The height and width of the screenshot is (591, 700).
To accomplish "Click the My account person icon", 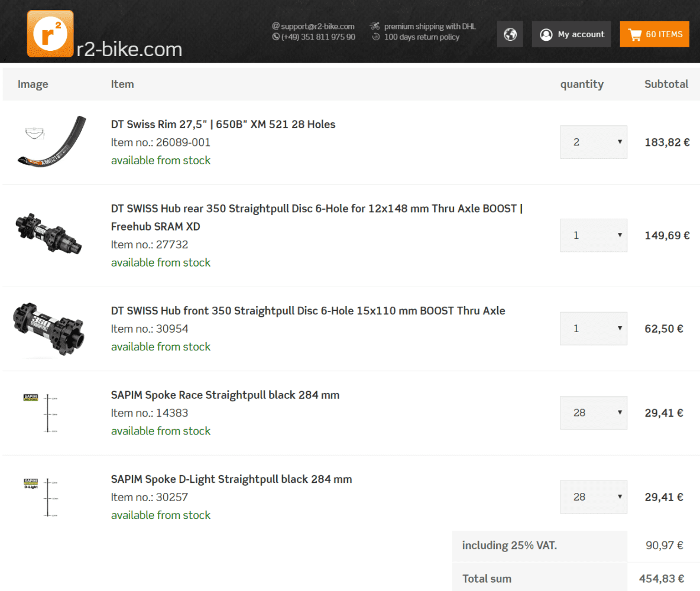I will (546, 34).
